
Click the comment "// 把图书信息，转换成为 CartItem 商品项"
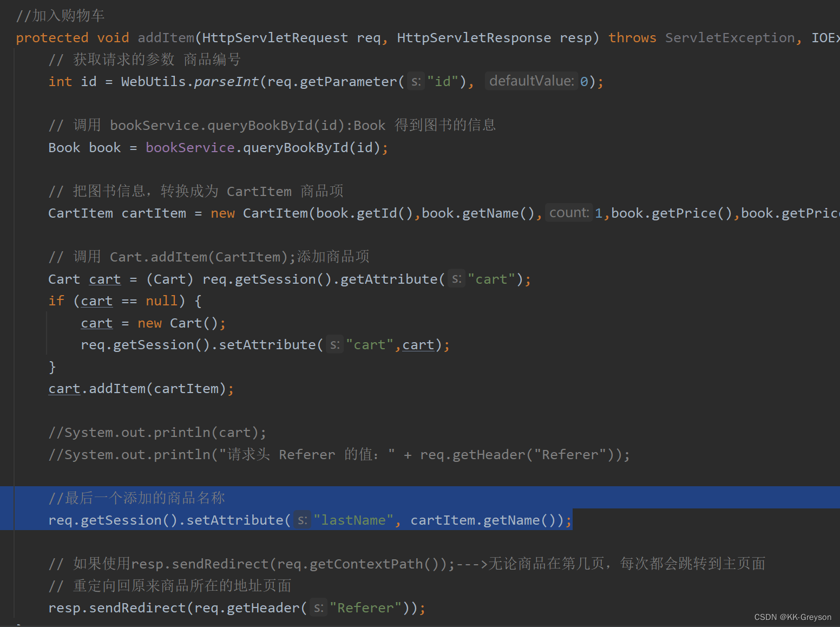tap(196, 192)
